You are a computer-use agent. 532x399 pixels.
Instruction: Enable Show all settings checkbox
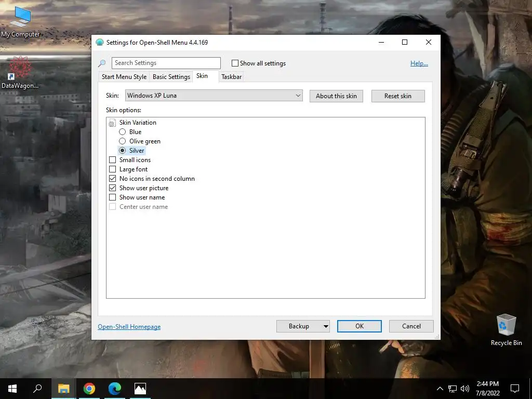tap(235, 63)
